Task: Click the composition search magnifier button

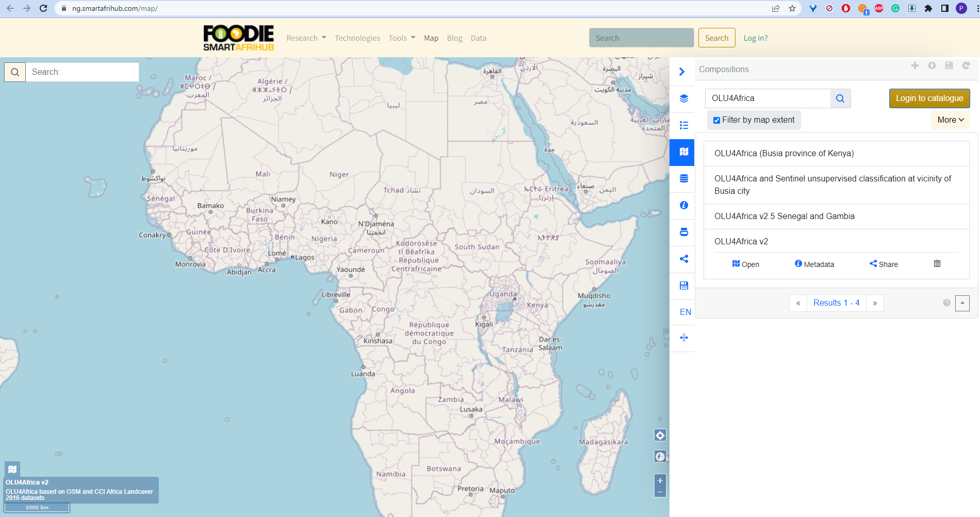Action: (x=840, y=98)
